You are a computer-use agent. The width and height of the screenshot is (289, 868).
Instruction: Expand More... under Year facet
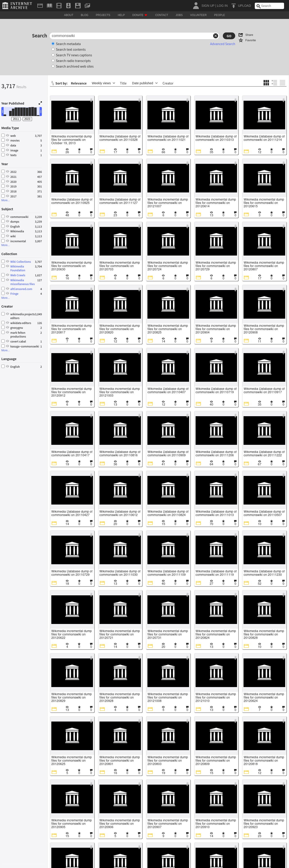[5, 200]
